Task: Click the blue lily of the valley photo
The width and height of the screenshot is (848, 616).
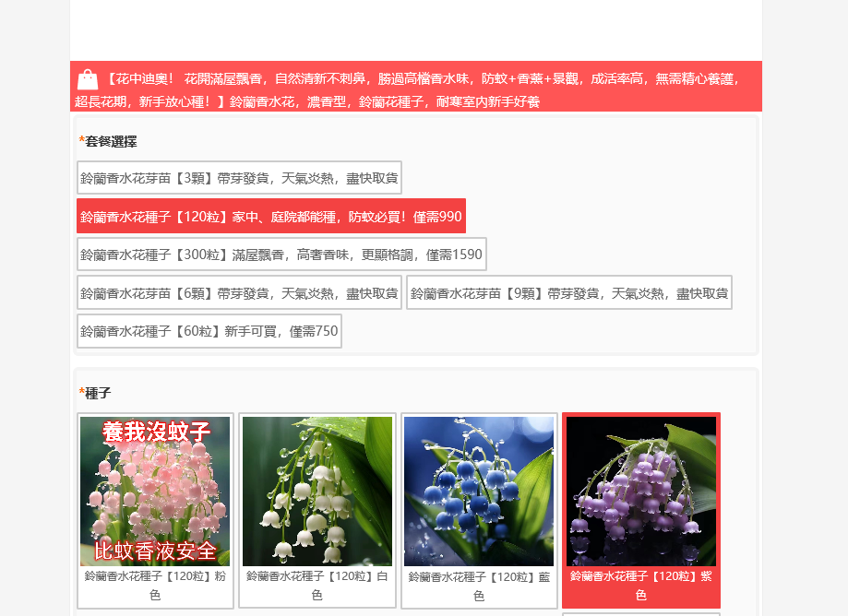Action: [x=479, y=492]
